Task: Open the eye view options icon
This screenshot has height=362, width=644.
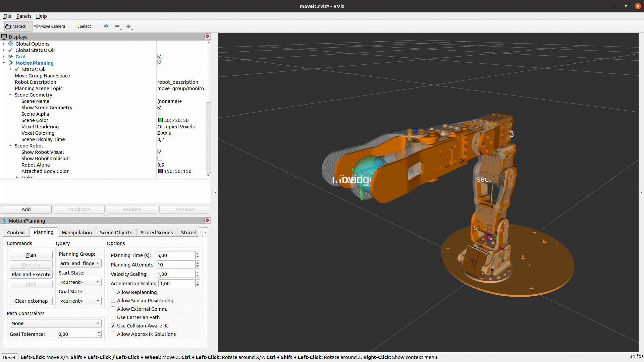Action: click(x=128, y=26)
